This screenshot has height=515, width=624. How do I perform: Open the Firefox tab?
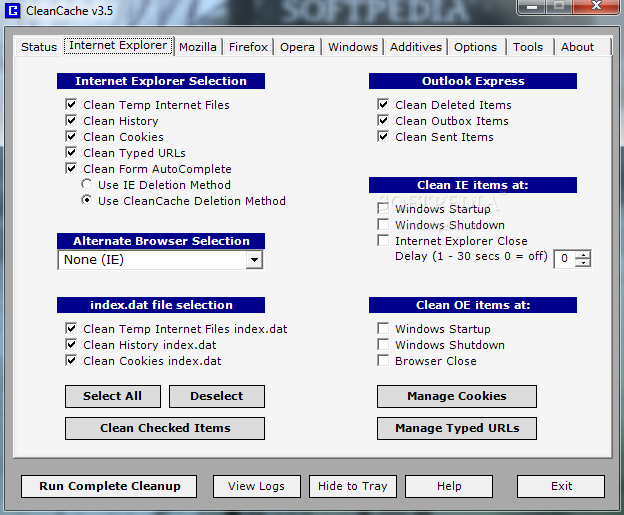[248, 47]
